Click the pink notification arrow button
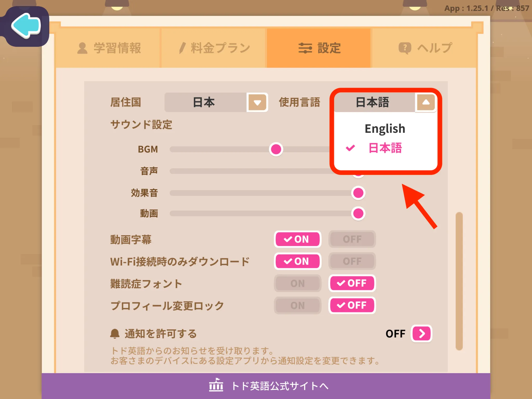Screen dimensions: 532x399 [x=421, y=334]
